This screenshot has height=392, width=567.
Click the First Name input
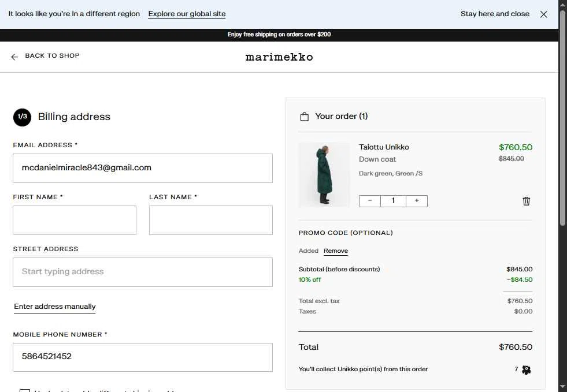75,220
